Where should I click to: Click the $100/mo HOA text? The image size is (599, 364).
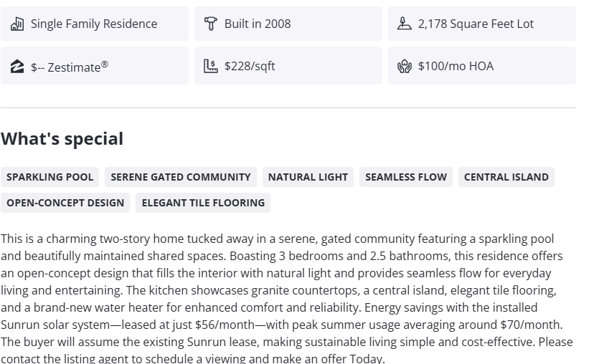pos(456,67)
